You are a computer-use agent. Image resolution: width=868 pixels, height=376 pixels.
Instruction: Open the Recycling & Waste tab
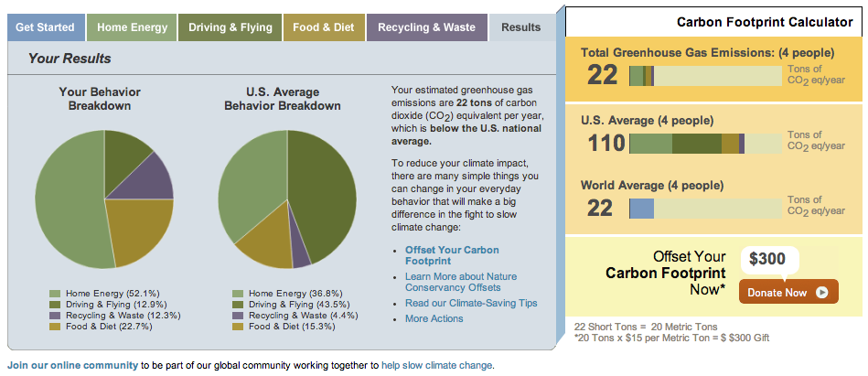coord(427,27)
